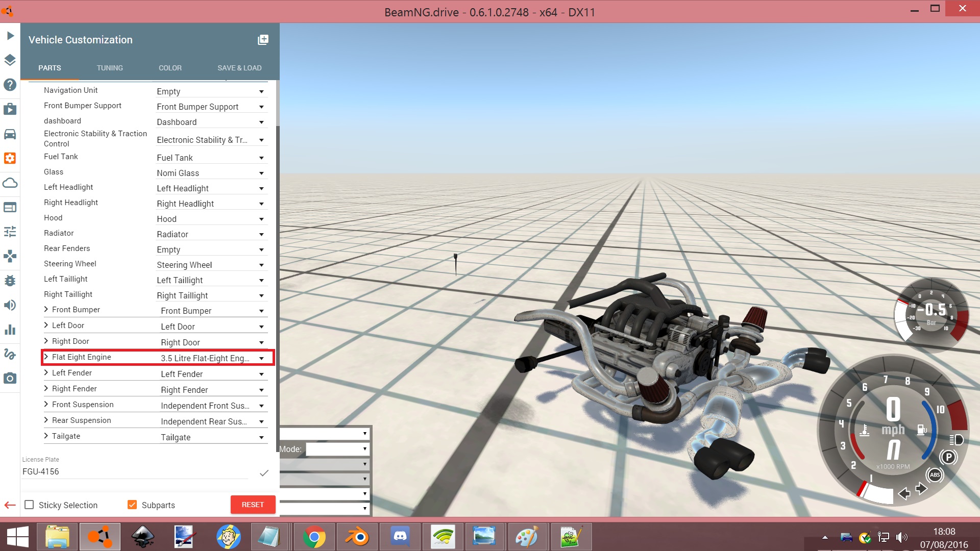Open the options sliders icon
The image size is (980, 551).
pos(10,232)
